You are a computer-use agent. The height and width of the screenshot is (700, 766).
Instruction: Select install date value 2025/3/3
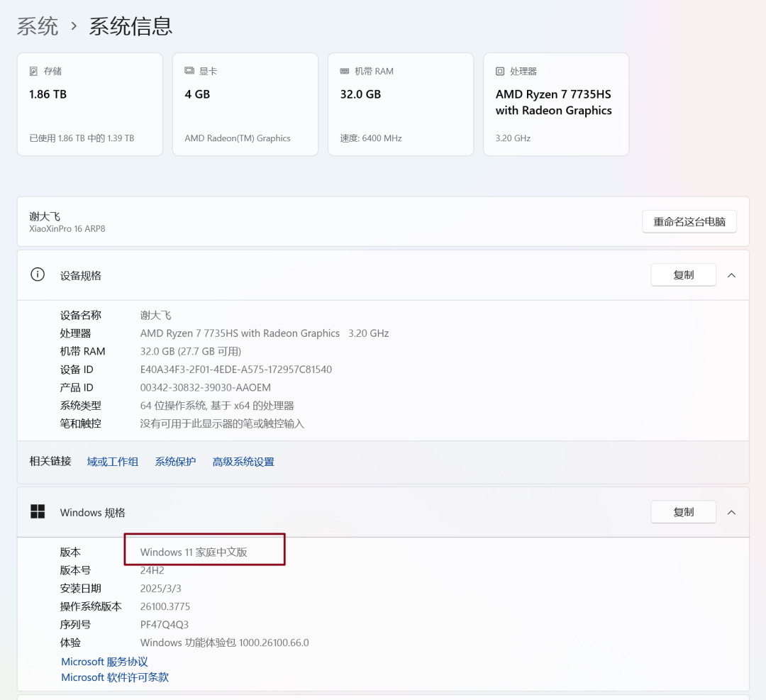point(161,588)
